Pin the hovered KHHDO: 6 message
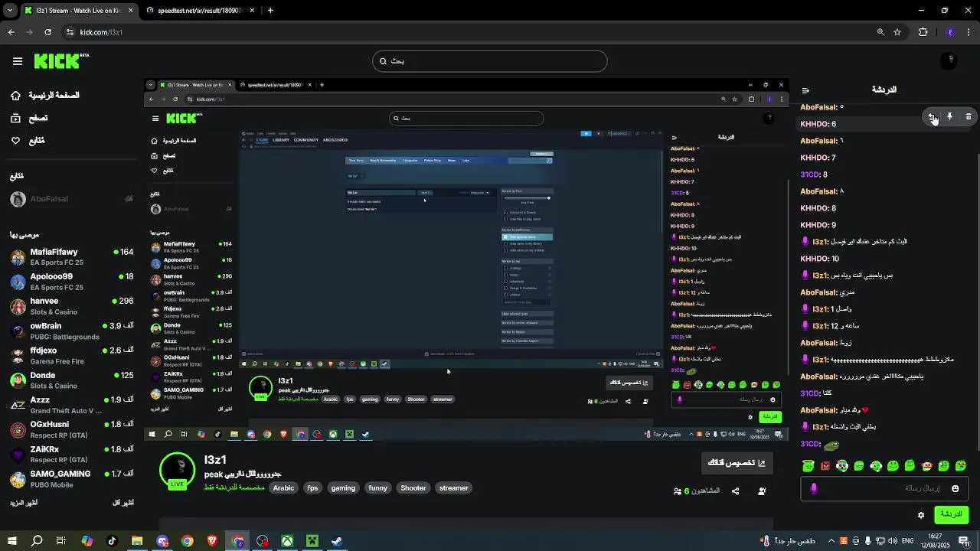 950,117
